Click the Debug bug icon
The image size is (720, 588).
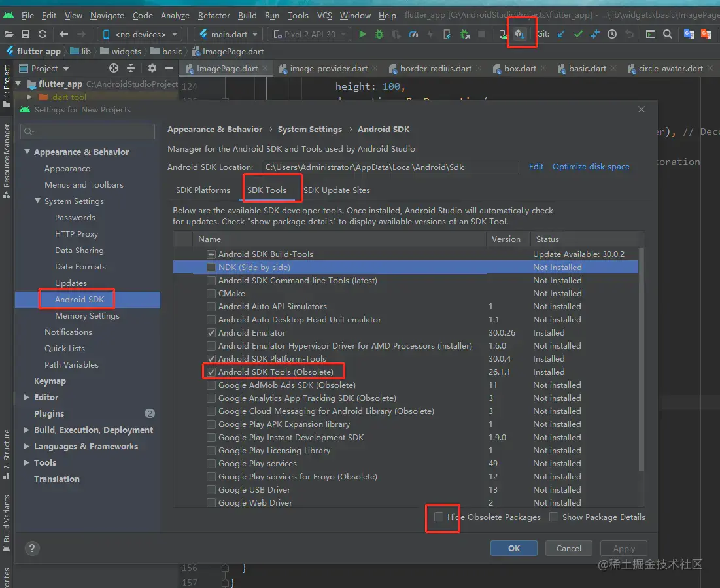pos(379,34)
